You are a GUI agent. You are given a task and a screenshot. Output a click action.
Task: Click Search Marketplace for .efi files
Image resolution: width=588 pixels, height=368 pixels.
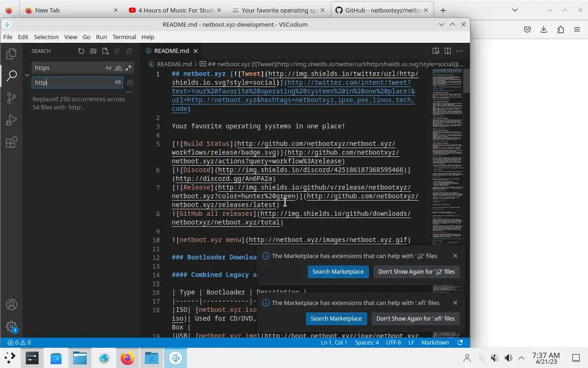click(x=336, y=318)
